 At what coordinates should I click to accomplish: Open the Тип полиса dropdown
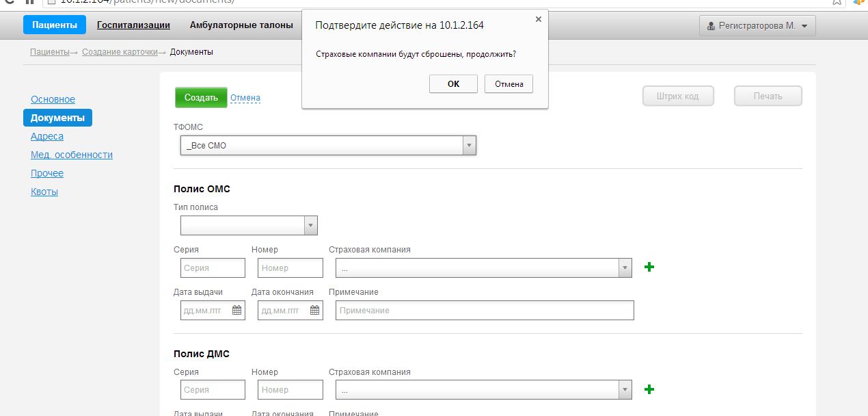[x=249, y=226]
